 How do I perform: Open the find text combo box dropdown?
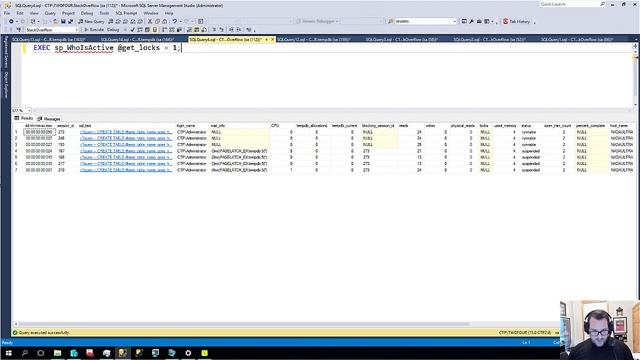click(454, 21)
